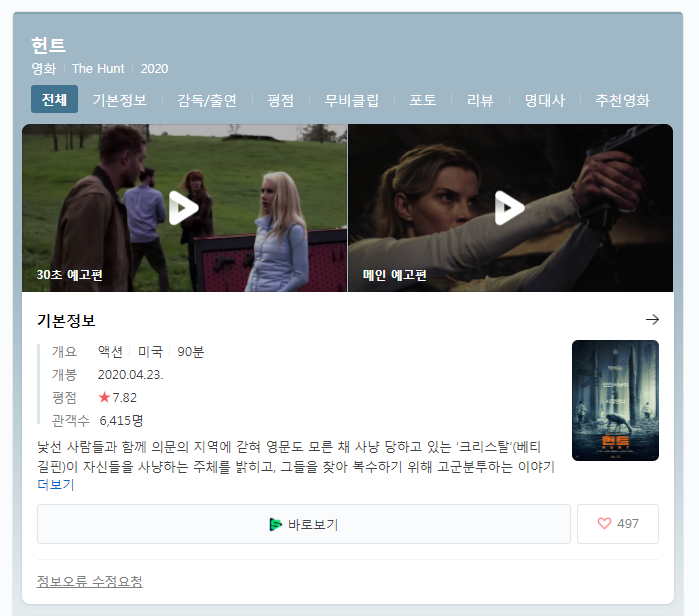Click the 액션 genre text
The height and width of the screenshot is (616, 699).
(x=110, y=352)
